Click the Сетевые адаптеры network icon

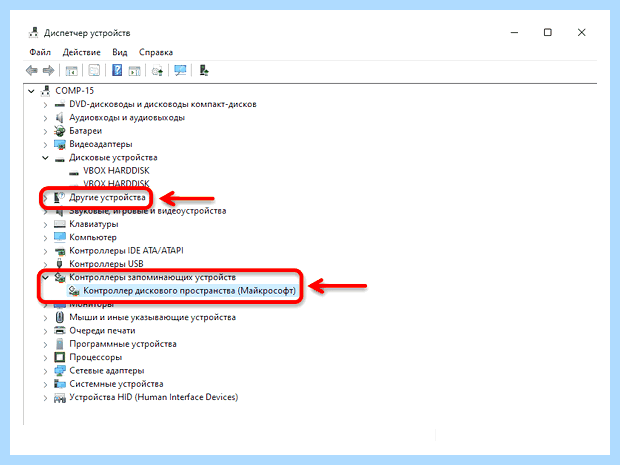tap(60, 370)
